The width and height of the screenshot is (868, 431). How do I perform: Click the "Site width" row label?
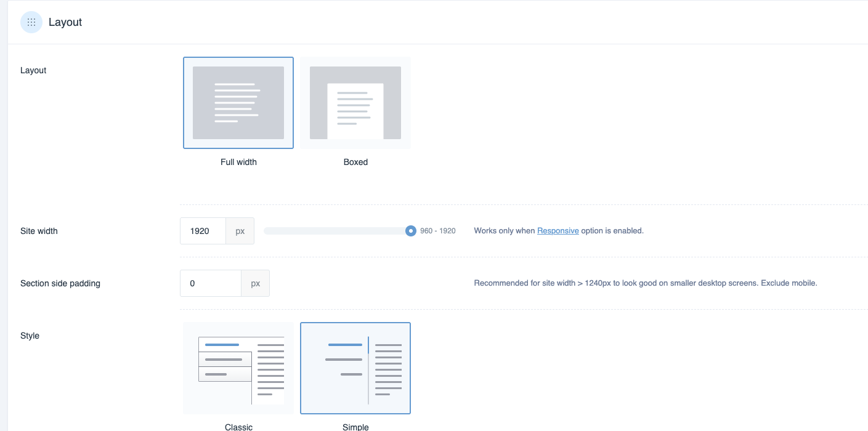pyautogui.click(x=39, y=231)
